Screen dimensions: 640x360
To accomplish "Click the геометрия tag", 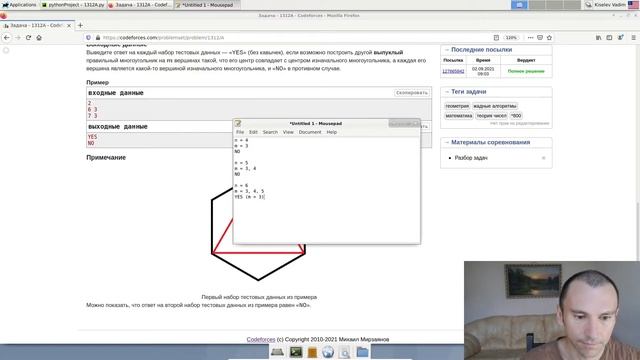I will (x=457, y=106).
